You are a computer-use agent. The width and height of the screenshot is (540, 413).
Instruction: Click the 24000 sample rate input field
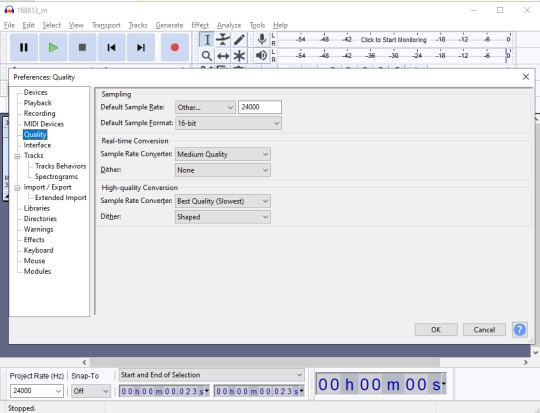(260, 107)
